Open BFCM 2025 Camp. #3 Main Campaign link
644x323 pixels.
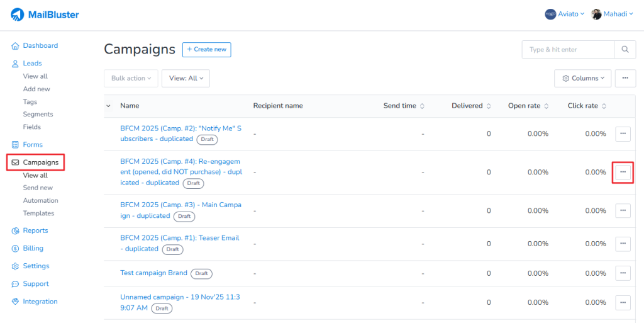[x=180, y=210]
